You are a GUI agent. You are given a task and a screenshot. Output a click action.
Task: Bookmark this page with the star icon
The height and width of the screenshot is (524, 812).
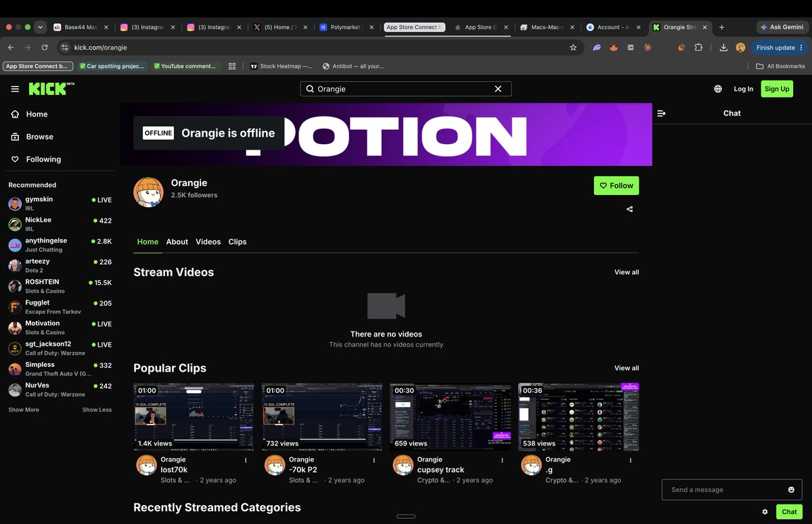[x=573, y=47]
